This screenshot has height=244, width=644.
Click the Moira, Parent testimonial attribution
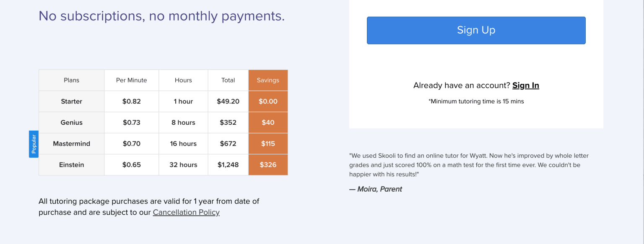[376, 189]
